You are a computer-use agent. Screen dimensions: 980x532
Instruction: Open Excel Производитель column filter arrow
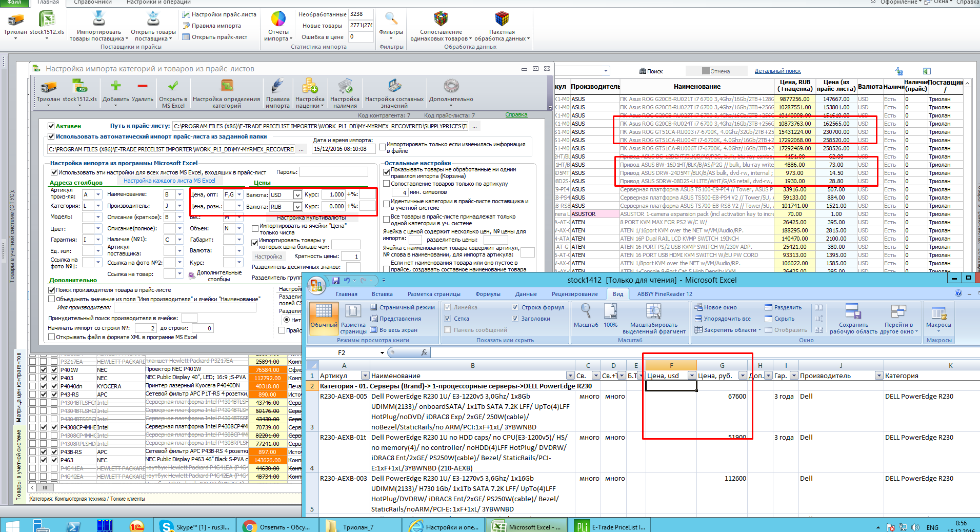[x=879, y=376]
